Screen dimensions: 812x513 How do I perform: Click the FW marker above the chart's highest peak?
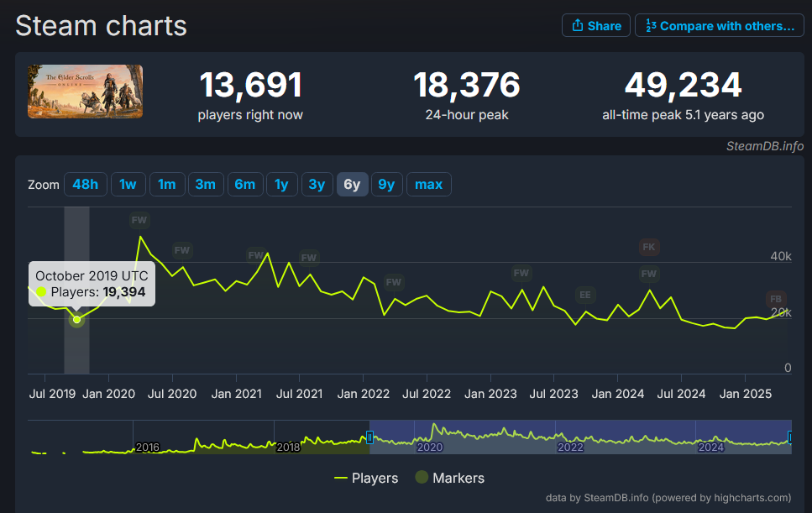pyautogui.click(x=139, y=220)
